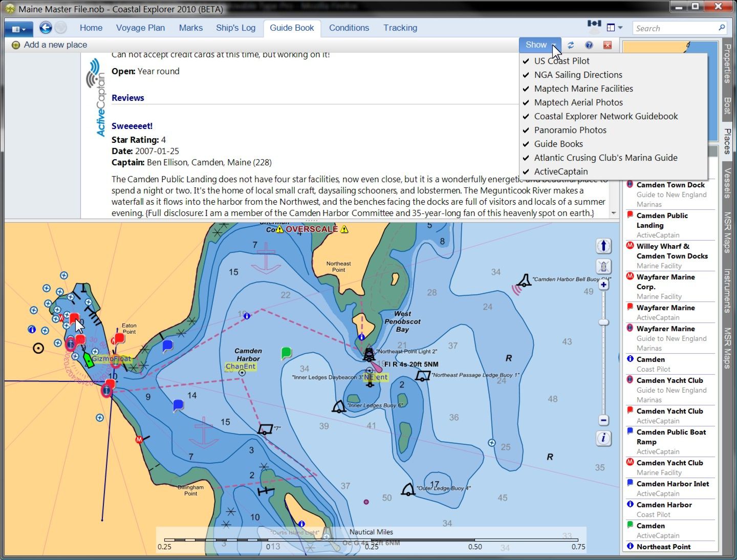Open the Properties side panel tab

tap(727, 64)
